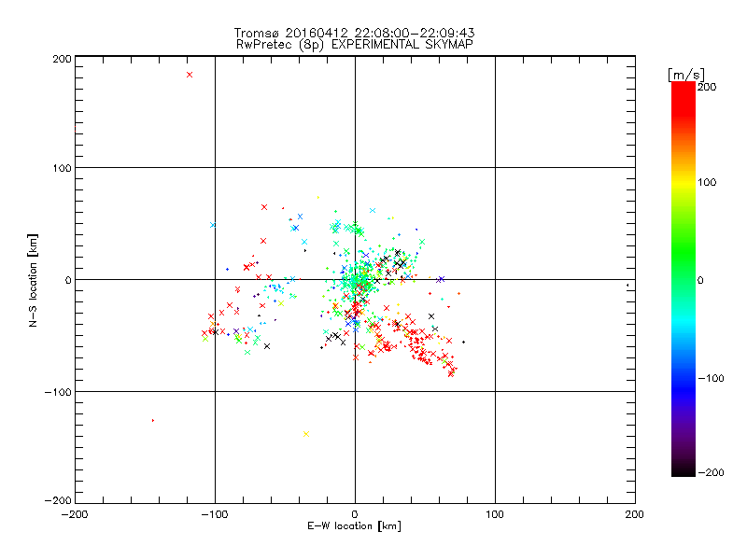Click the colorbar's '−100' label
The image size is (747, 560).
pos(711,378)
